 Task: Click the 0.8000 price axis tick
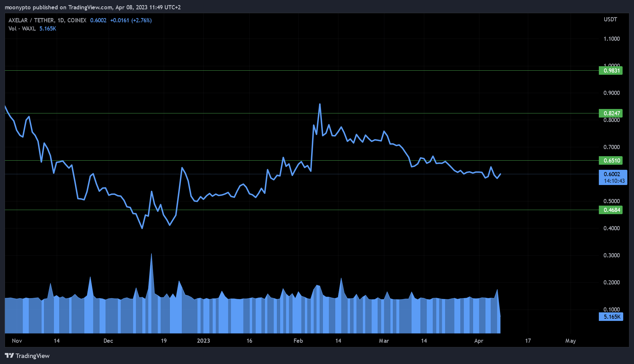pyautogui.click(x=612, y=120)
